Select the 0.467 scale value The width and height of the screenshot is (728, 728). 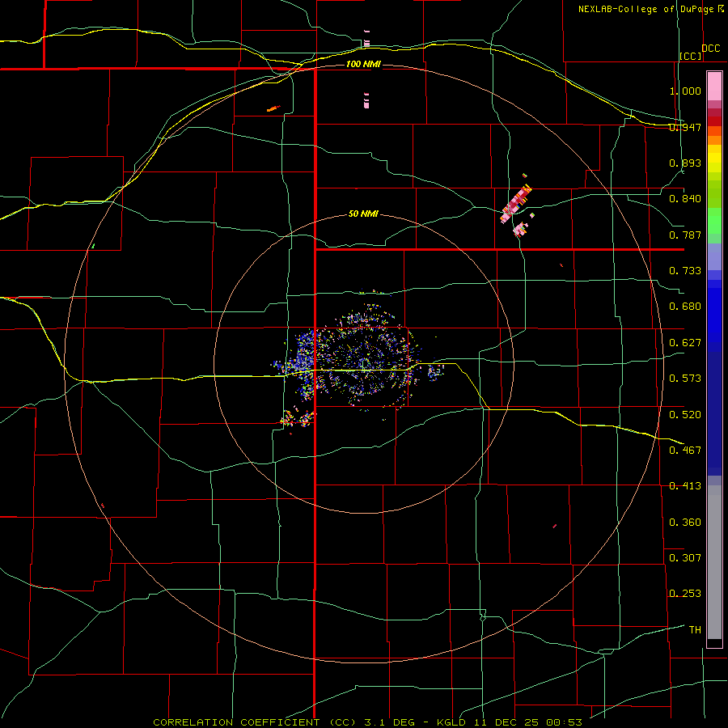pyautogui.click(x=685, y=451)
